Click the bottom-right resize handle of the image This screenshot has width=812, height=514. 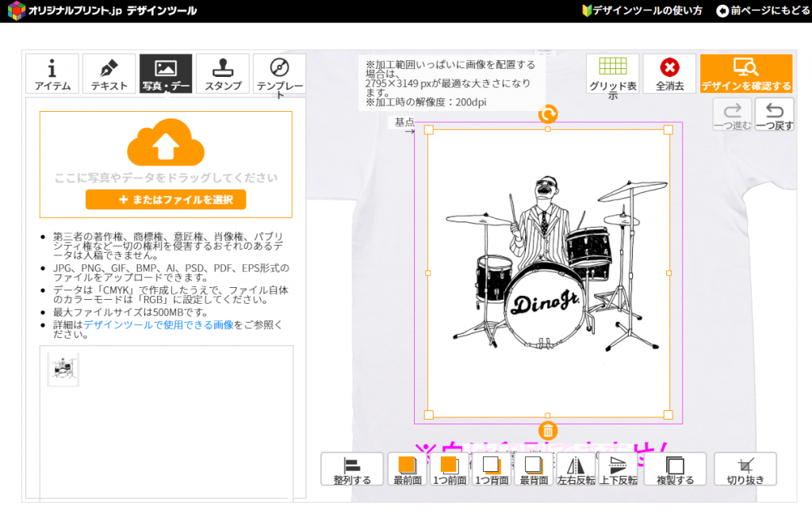pyautogui.click(x=668, y=415)
